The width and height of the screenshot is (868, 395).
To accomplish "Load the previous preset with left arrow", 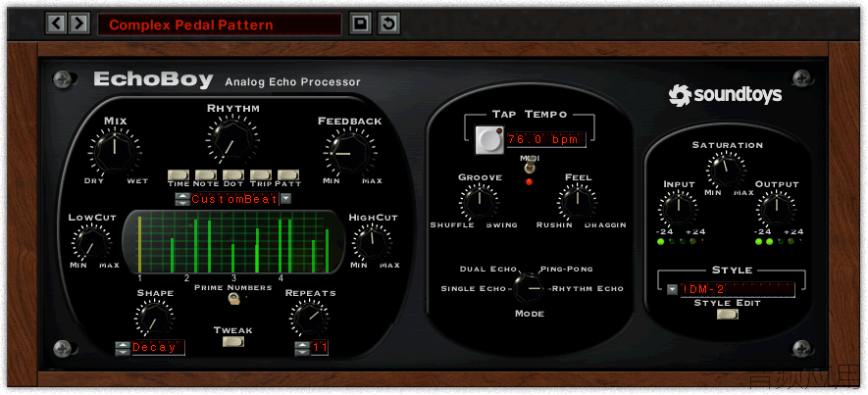I will [57, 24].
